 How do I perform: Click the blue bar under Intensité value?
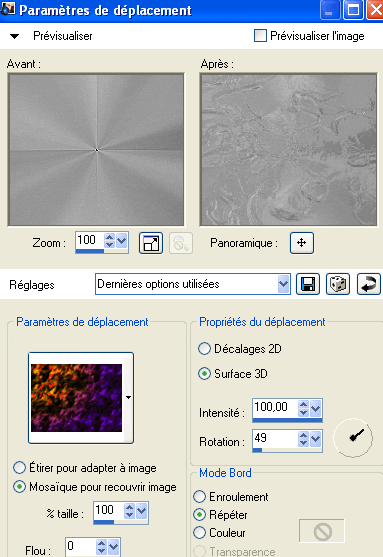(x=287, y=420)
